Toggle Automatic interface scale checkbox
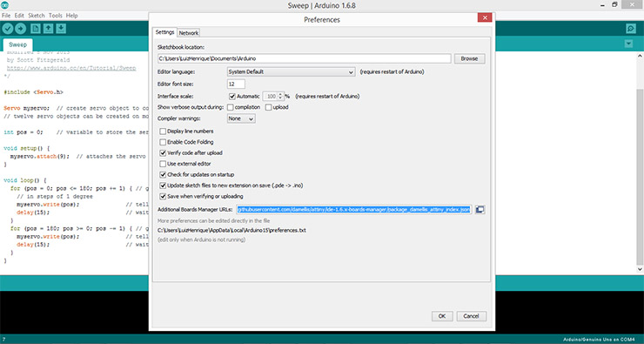Image resolution: width=644 pixels, height=344 pixels. pyautogui.click(x=232, y=97)
